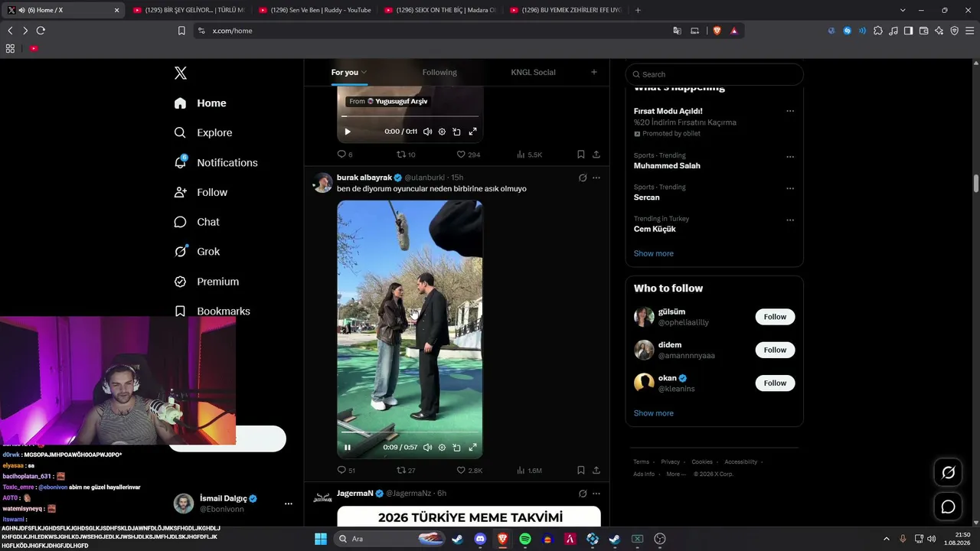The image size is (980, 551).
Task: Switch to the KNGL Social tab
Action: point(534,73)
